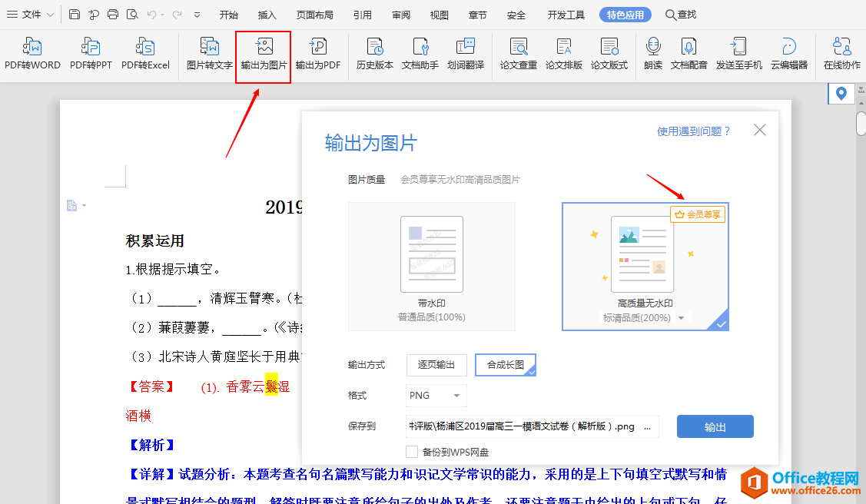Expand the arrow beside document outline icon
The height and width of the screenshot is (504, 866).
click(84, 205)
